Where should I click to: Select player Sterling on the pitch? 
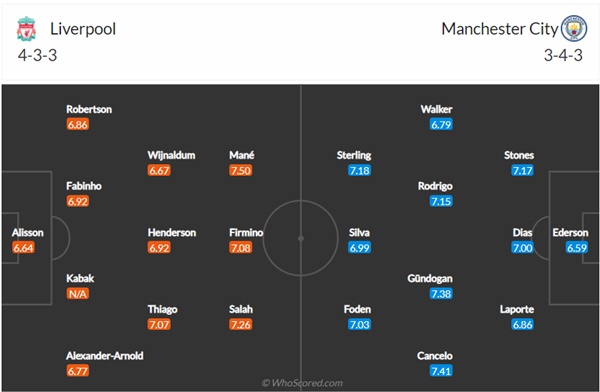(354, 155)
